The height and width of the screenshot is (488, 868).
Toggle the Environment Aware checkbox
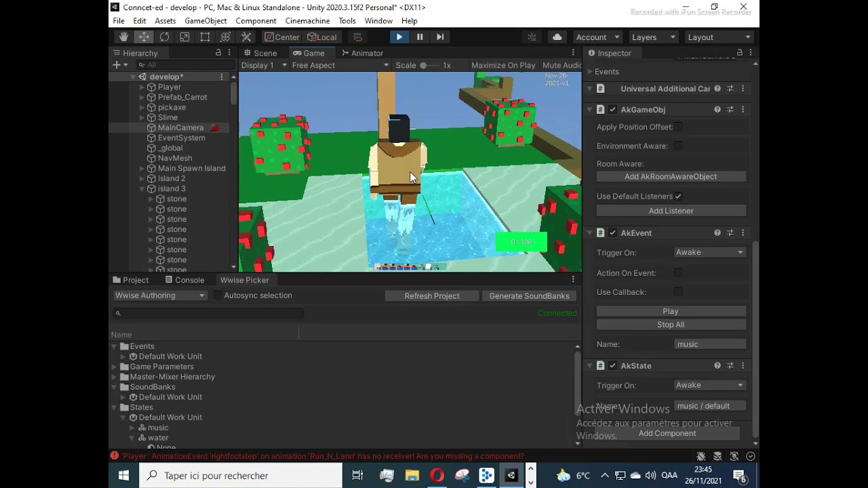pos(678,146)
